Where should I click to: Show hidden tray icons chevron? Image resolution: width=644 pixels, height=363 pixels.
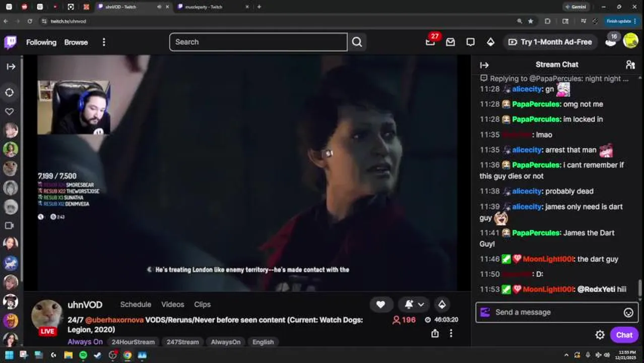click(x=566, y=355)
